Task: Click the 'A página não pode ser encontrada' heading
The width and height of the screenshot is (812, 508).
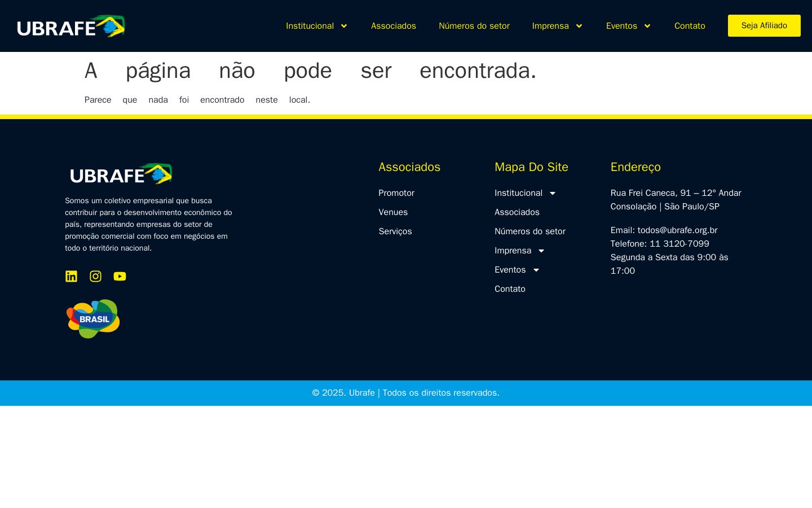Action: (x=310, y=71)
